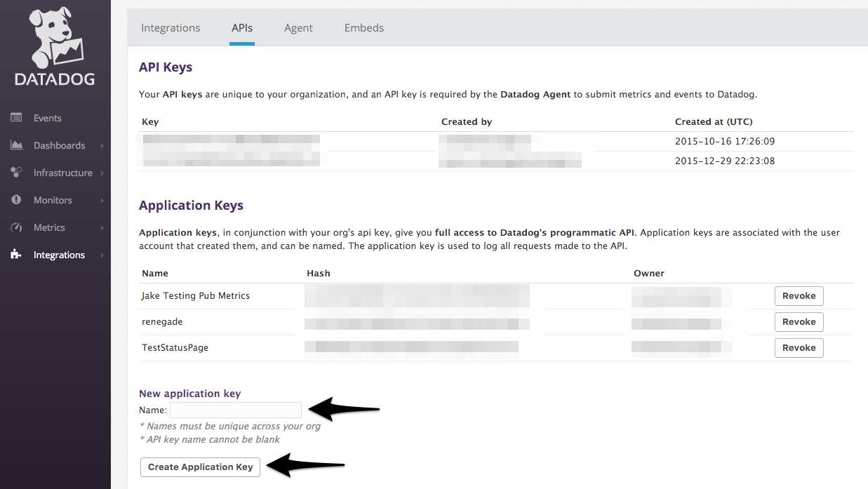Select the APIs tab

242,28
